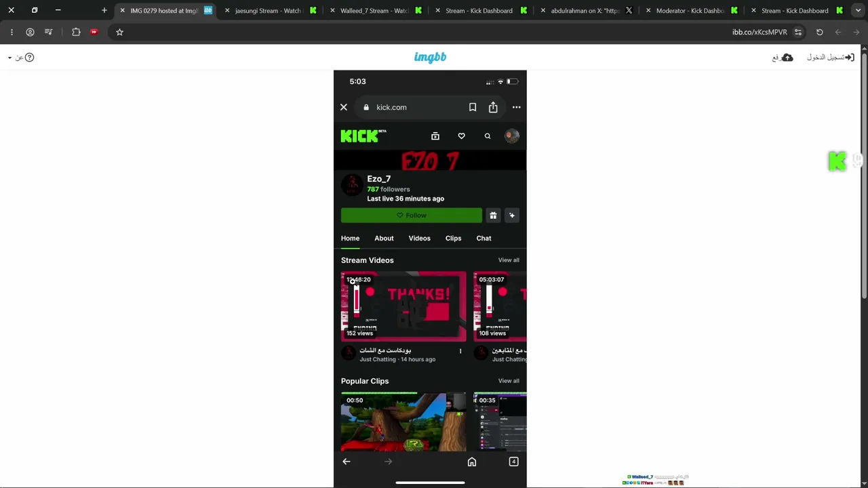Click the bookmark icon in phone browser bar
The width and height of the screenshot is (868, 488).
pyautogui.click(x=473, y=107)
